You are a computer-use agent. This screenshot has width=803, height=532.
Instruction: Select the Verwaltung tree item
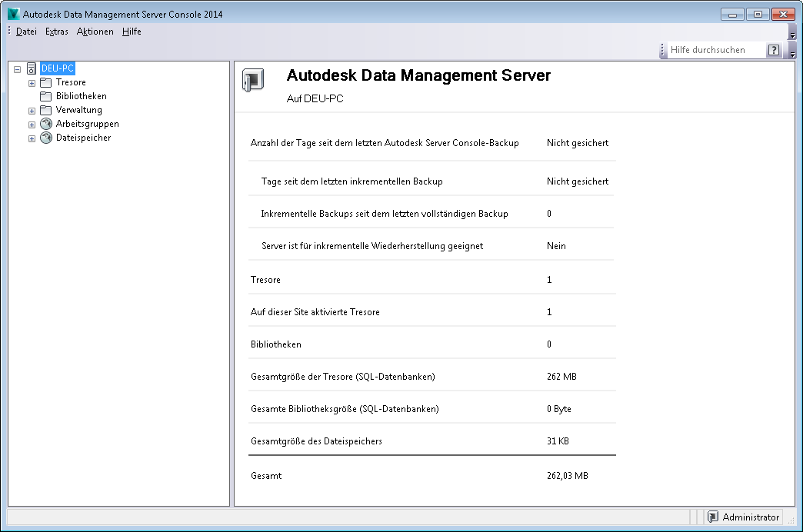point(79,110)
